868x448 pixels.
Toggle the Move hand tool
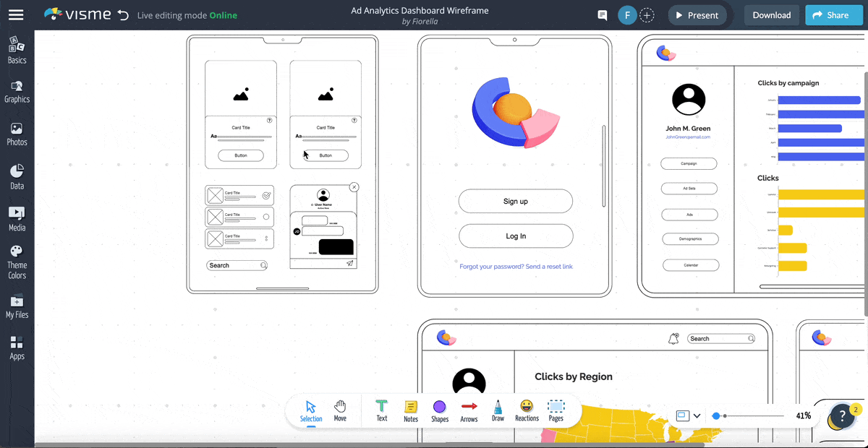pyautogui.click(x=340, y=410)
